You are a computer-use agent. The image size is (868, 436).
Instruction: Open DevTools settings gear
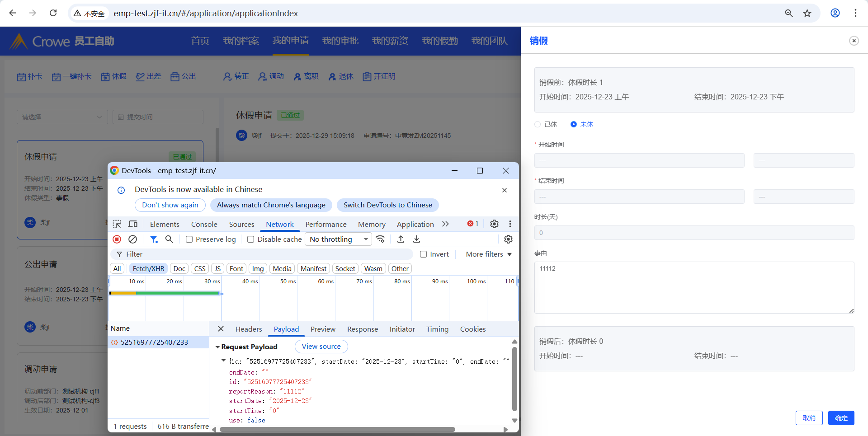[494, 224]
